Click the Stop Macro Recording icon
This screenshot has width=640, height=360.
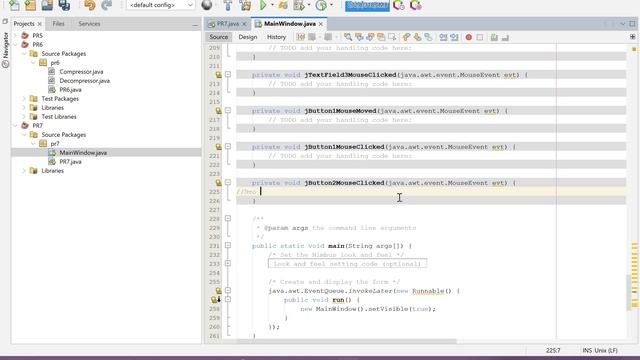click(x=480, y=37)
